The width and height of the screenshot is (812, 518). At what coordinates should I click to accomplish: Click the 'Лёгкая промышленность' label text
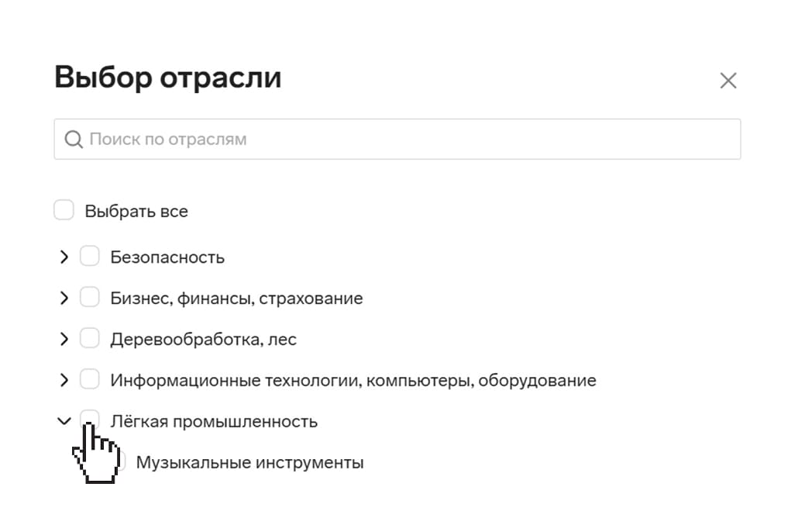[214, 422]
